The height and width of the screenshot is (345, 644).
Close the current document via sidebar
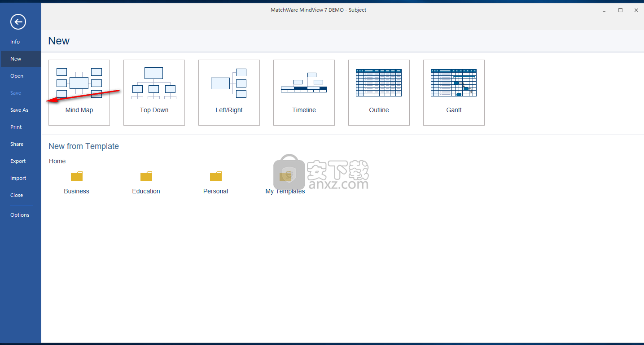[21, 195]
